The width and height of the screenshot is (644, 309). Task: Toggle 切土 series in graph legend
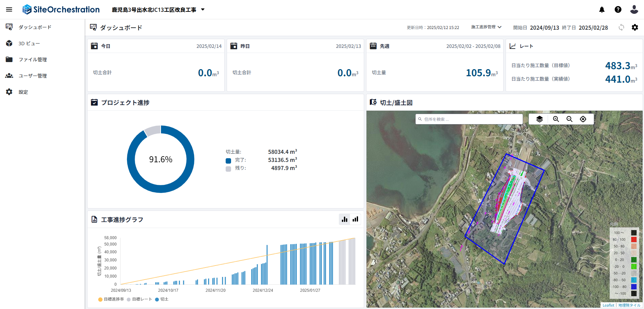[x=162, y=299]
